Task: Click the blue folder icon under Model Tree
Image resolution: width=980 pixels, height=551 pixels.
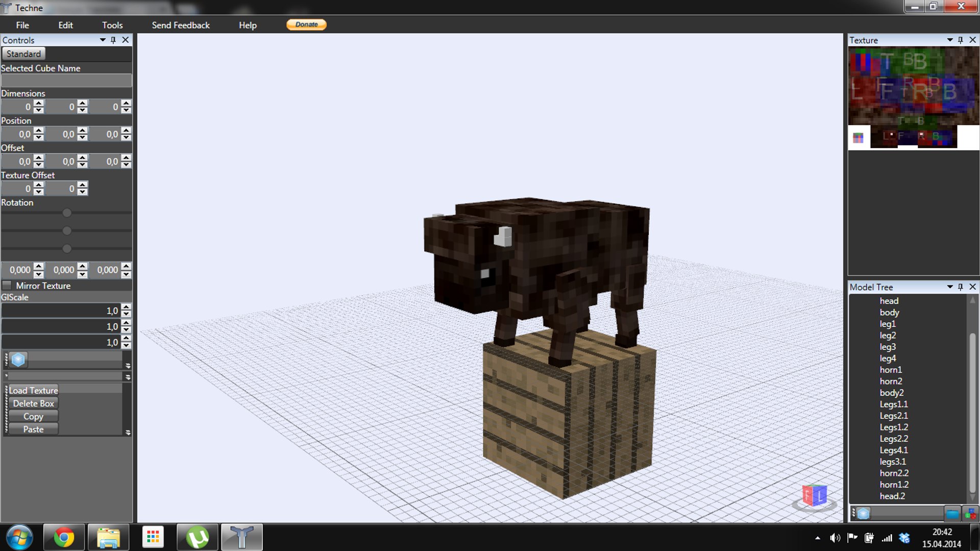Action: coord(952,513)
